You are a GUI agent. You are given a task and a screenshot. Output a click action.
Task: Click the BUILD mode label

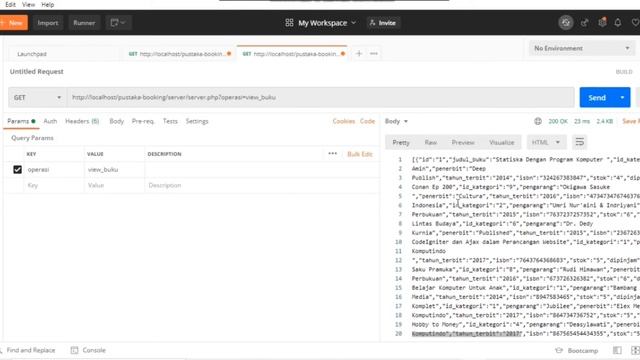click(x=624, y=72)
